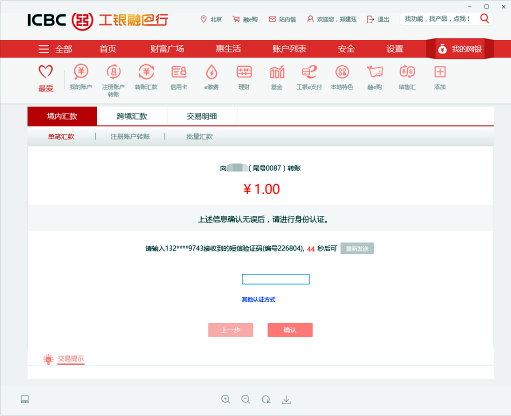Click the 44 seconds countdown number
The width and height of the screenshot is (511, 416).
click(311, 249)
